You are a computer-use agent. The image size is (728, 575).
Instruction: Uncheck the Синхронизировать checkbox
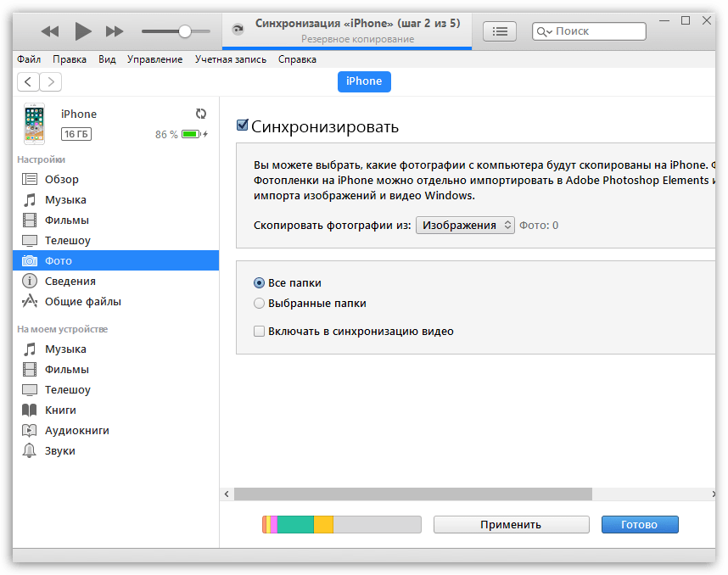click(243, 126)
